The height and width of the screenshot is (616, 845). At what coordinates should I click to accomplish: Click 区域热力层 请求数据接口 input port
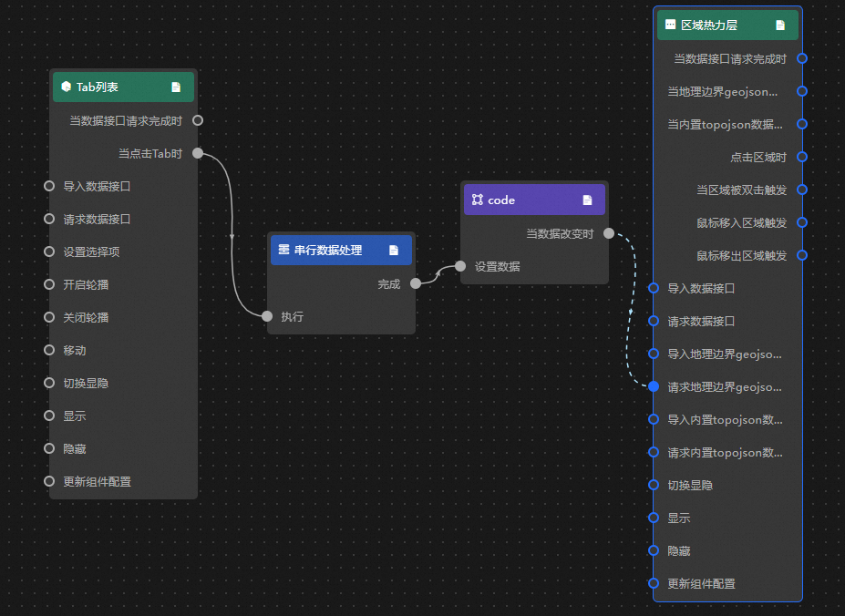pyautogui.click(x=654, y=321)
